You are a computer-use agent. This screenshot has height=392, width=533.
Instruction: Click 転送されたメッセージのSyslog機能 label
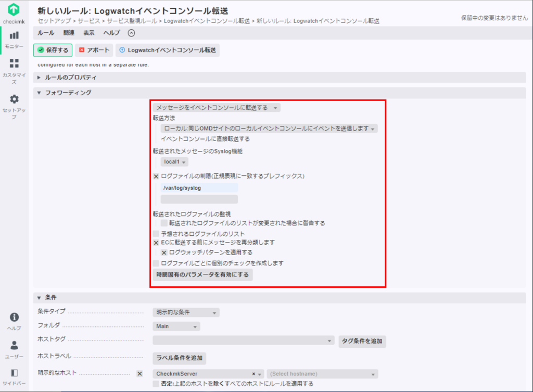[197, 151]
